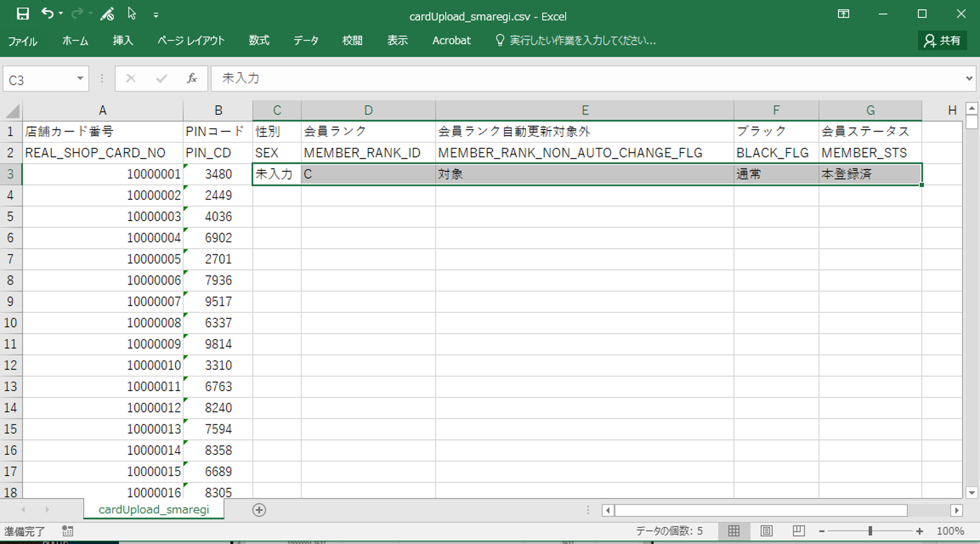Open Customize Quick Access Toolbar dropdown
980x544 pixels.
(x=156, y=15)
